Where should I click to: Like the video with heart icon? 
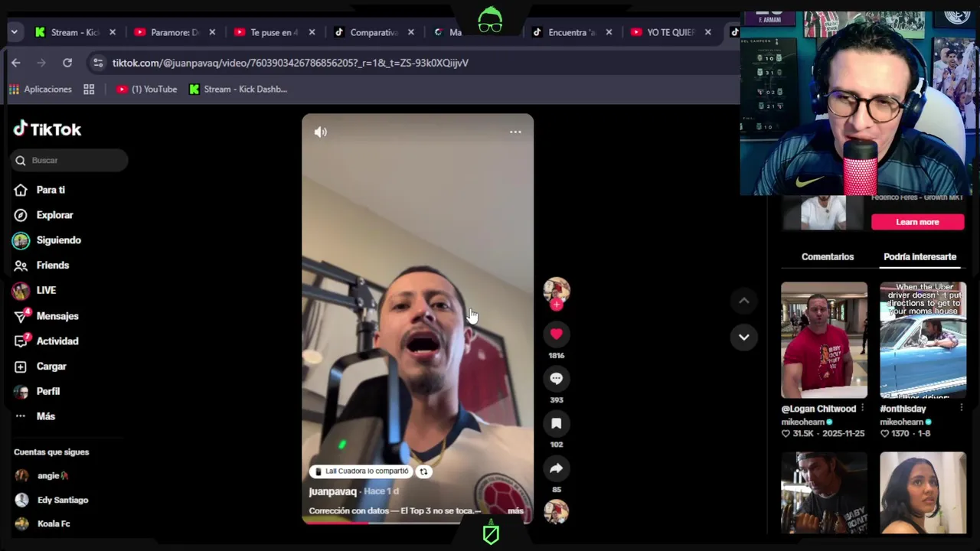click(x=557, y=334)
